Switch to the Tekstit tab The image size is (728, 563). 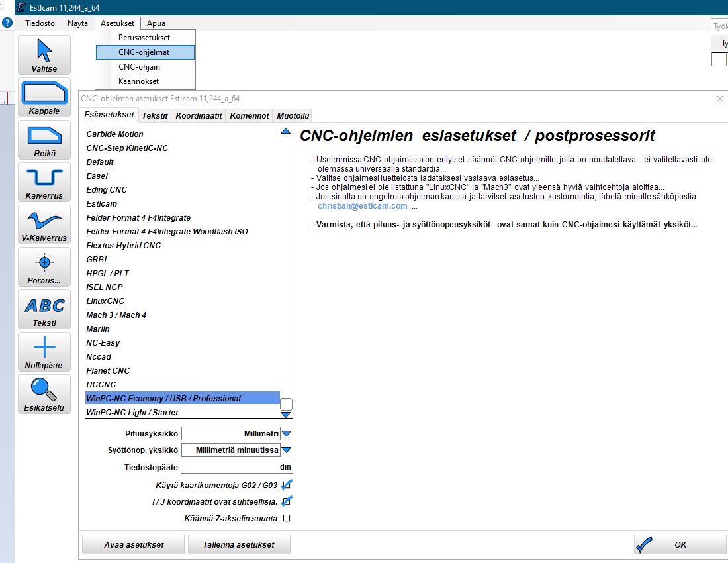click(x=155, y=116)
